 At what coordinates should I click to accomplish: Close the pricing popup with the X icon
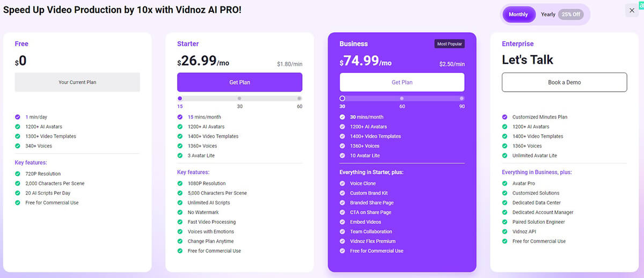(x=632, y=11)
